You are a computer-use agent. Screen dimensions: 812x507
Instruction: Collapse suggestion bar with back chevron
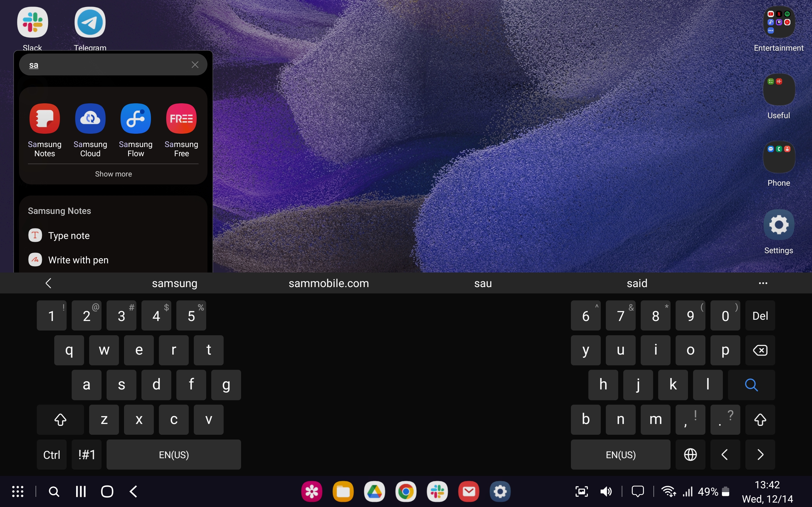pyautogui.click(x=49, y=283)
